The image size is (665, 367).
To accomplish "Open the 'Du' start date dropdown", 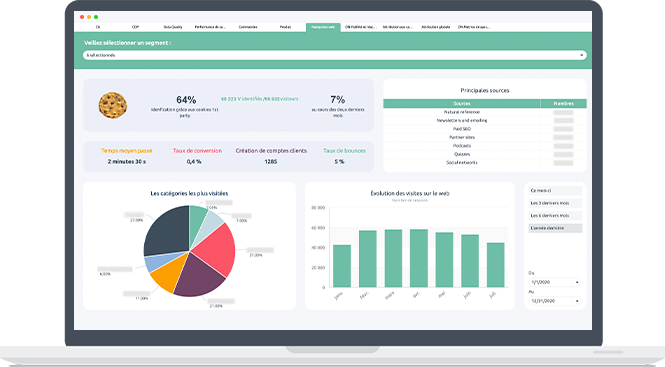I will click(x=555, y=282).
